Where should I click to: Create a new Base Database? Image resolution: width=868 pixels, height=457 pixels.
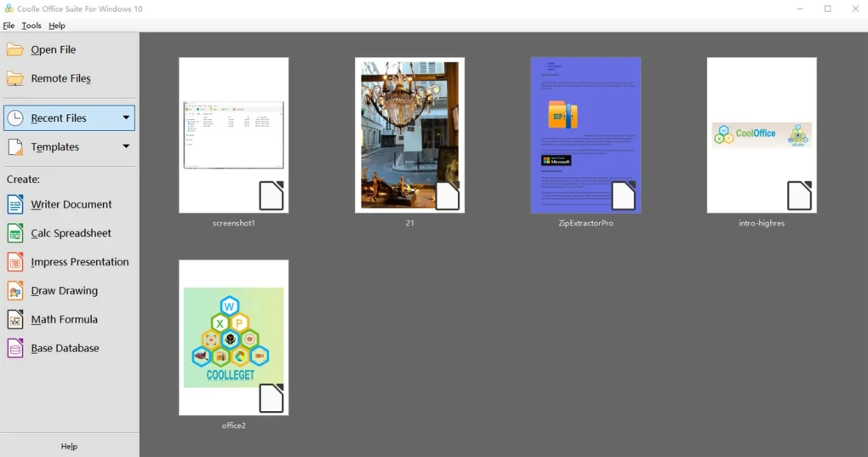tap(69, 348)
